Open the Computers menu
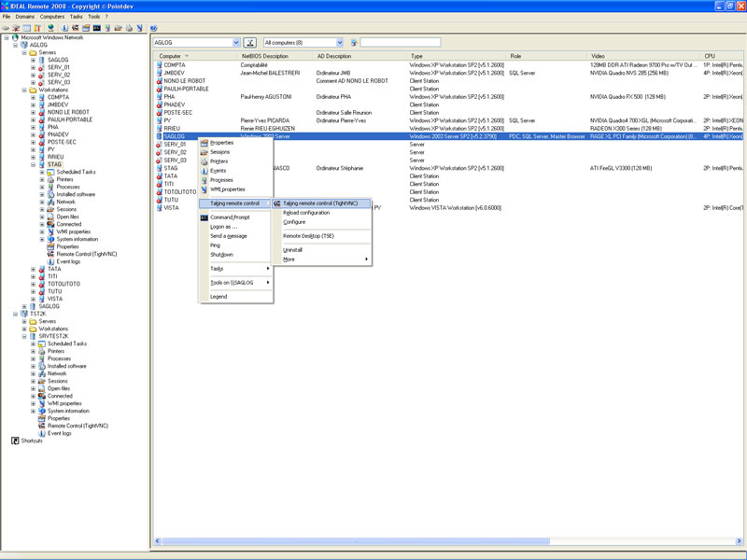The image size is (747, 560). [x=52, y=16]
